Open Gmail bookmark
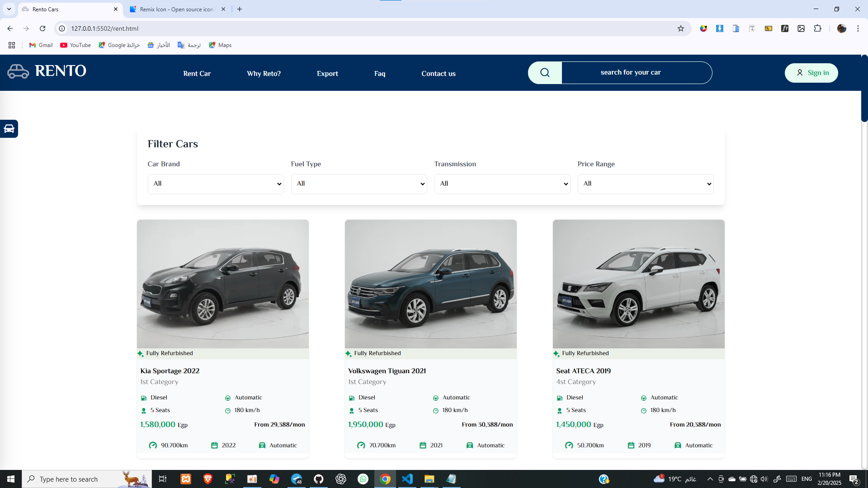The height and width of the screenshot is (488, 868). point(41,45)
